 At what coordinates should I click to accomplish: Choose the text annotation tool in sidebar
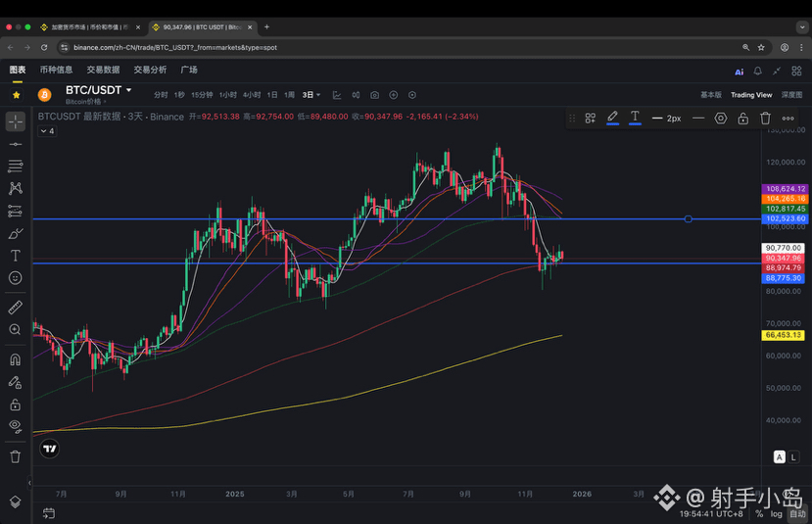click(x=16, y=256)
